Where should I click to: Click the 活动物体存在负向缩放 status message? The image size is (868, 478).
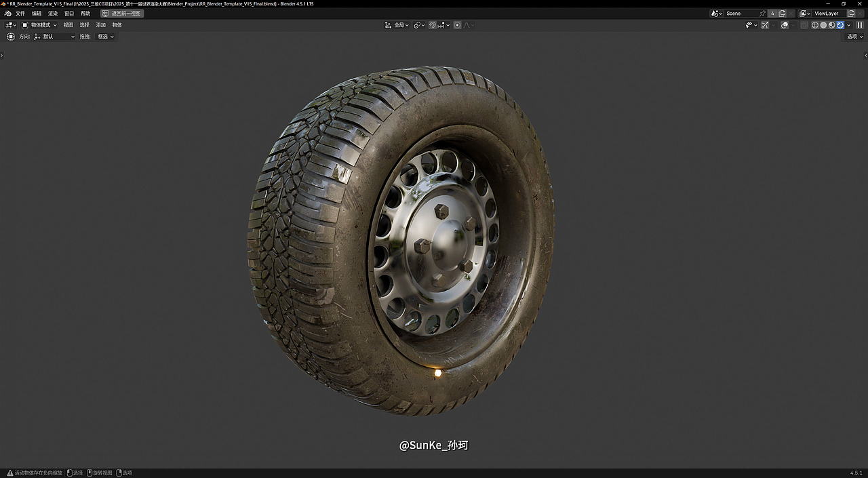pos(38,473)
